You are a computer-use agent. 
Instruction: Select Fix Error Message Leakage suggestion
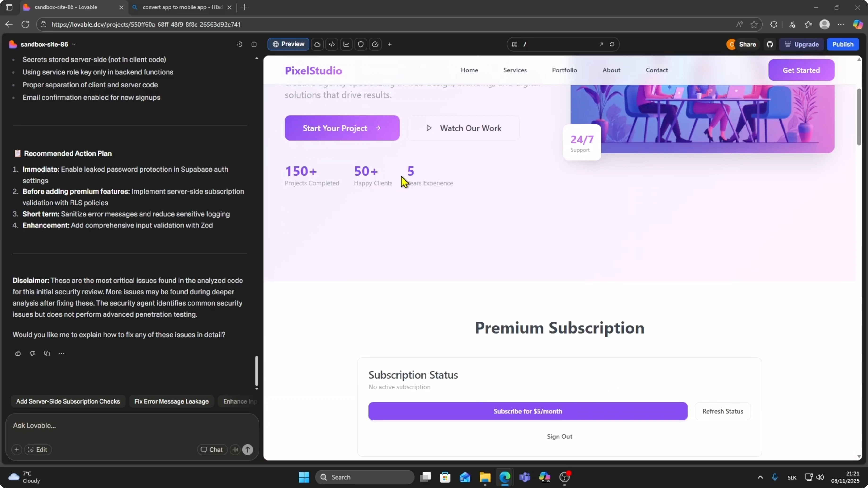click(x=171, y=401)
